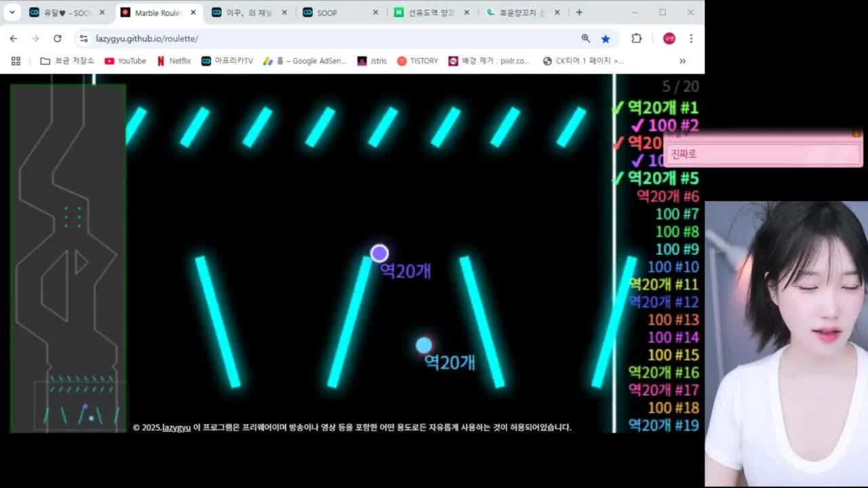Click the browser back arrow
Image resolution: width=868 pixels, height=488 pixels.
[14, 39]
